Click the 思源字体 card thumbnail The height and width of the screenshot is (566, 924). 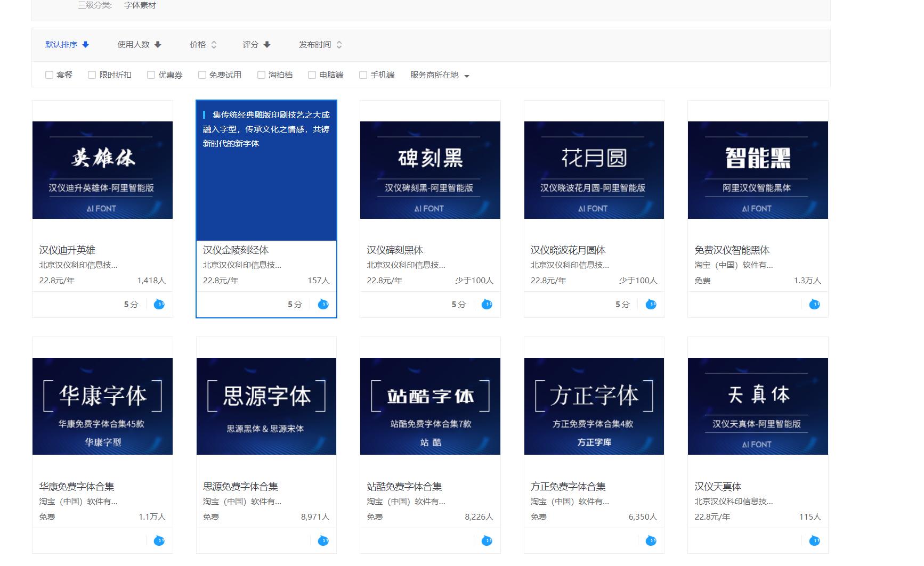[266, 406]
